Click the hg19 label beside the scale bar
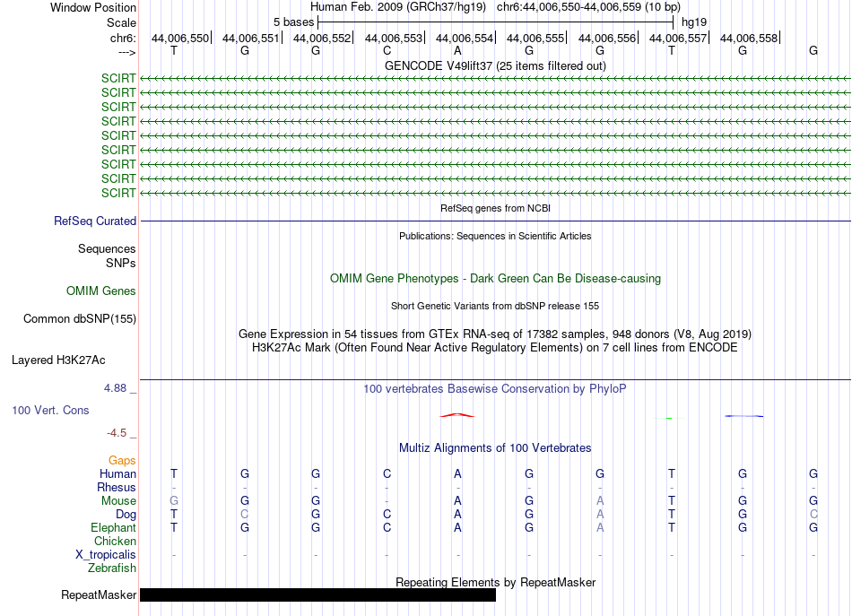 [694, 22]
